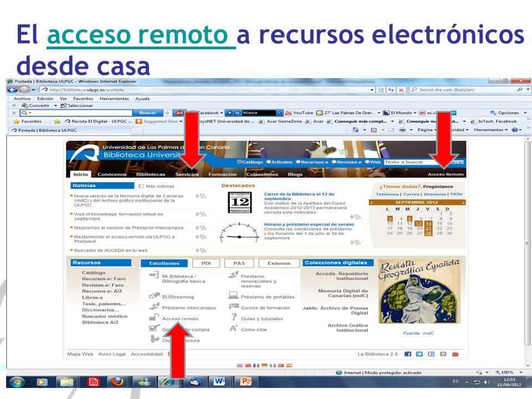532x399 pixels.
Task: Expand the Página command dropdown
Action: click(x=436, y=130)
